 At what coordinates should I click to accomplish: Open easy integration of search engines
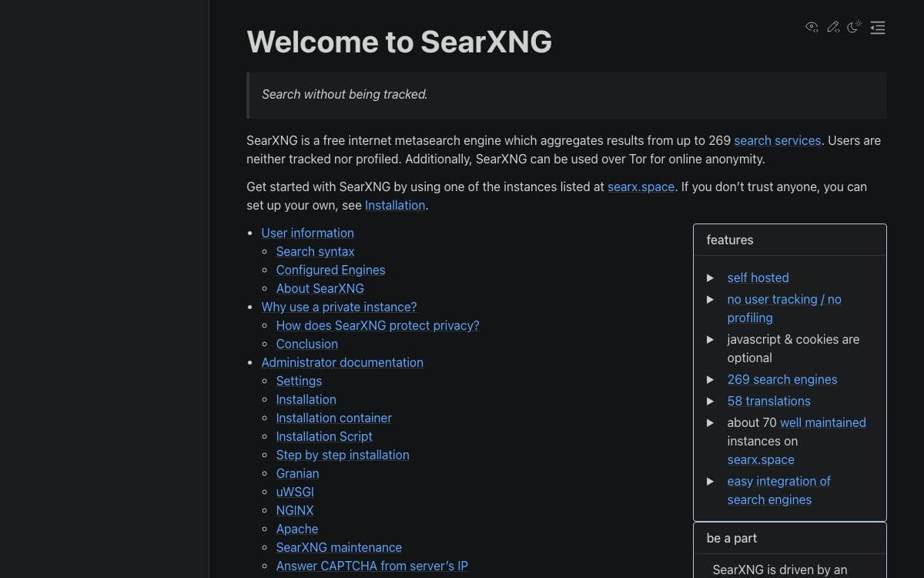click(x=778, y=490)
